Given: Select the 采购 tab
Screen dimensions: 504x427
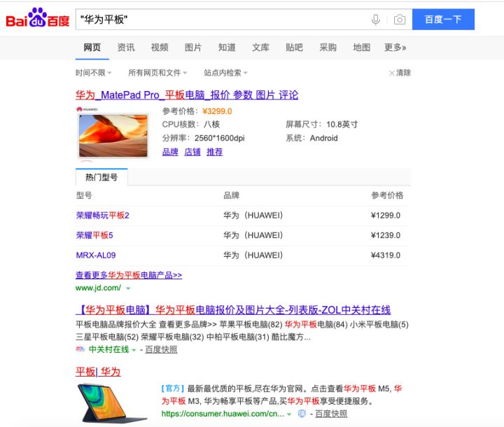Looking at the screenshot, I should [x=328, y=48].
